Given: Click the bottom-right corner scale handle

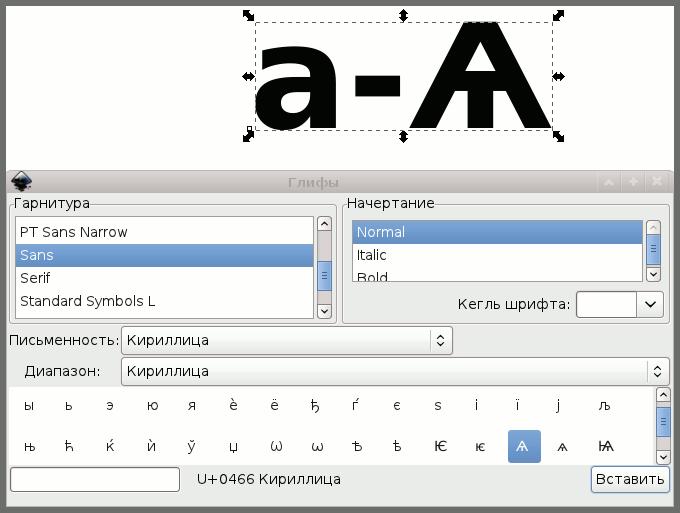Looking at the screenshot, I should [559, 136].
